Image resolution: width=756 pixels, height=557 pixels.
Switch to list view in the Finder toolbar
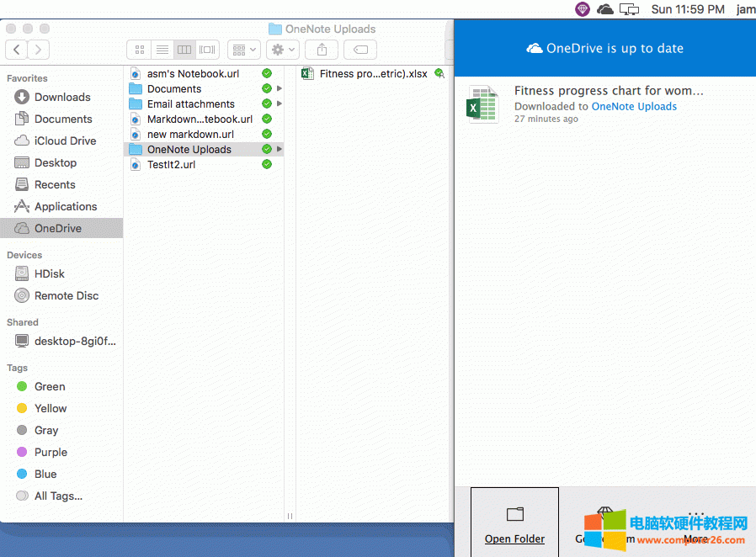click(x=162, y=50)
